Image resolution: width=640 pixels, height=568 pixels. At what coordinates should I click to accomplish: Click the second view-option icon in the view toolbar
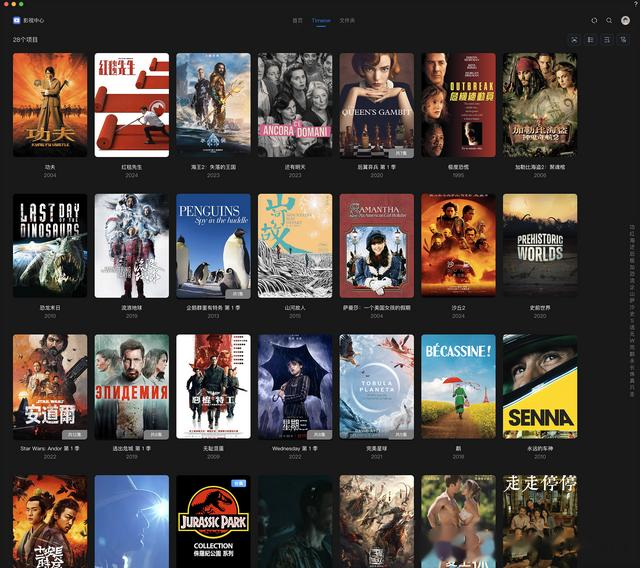click(x=590, y=40)
